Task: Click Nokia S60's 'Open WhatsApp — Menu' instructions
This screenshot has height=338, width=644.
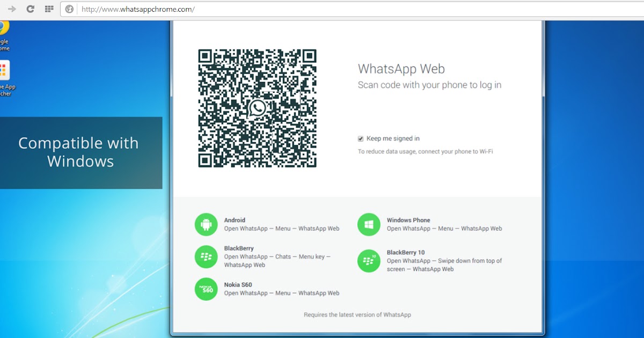Action: click(x=282, y=293)
